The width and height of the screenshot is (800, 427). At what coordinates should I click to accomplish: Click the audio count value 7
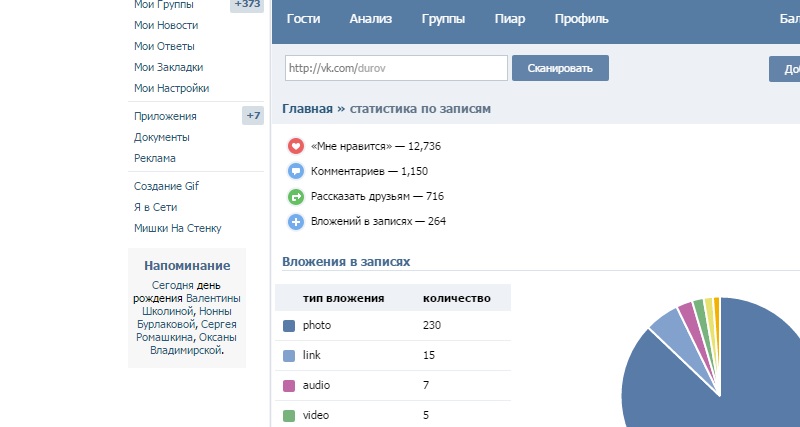coord(426,385)
